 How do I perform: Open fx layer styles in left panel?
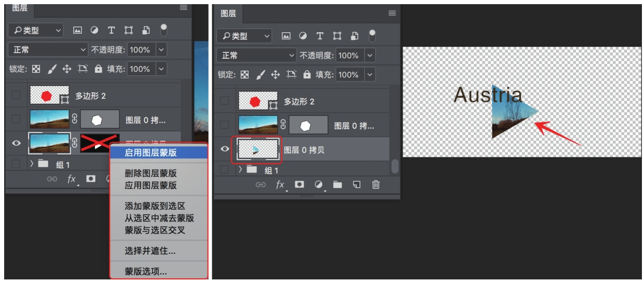(72, 179)
